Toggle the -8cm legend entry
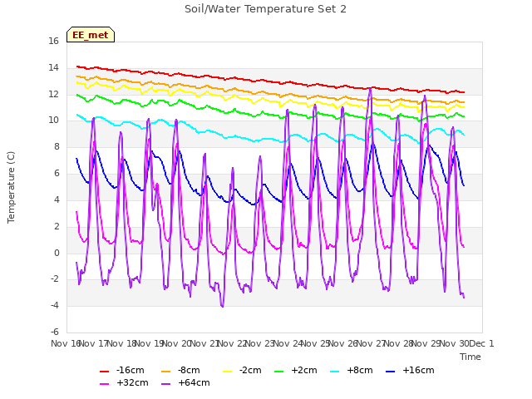 pos(180,370)
